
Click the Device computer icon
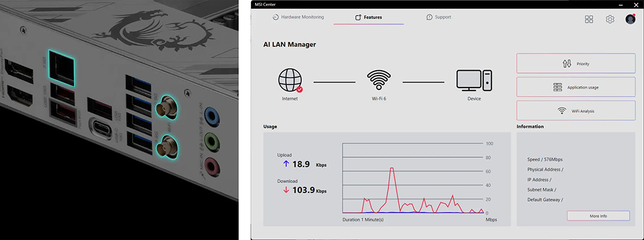[x=474, y=80]
